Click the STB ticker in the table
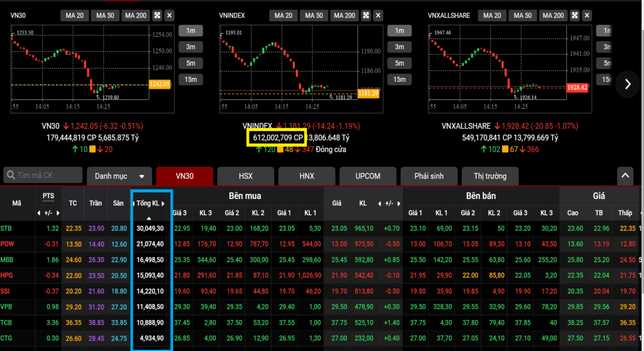This screenshot has height=351, width=644. click(6, 228)
